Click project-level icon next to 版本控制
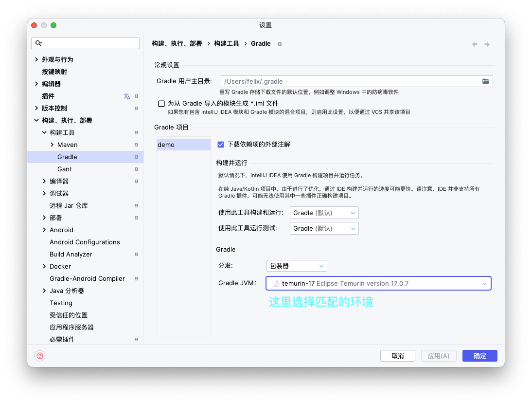The image size is (532, 403). pyautogui.click(x=136, y=109)
